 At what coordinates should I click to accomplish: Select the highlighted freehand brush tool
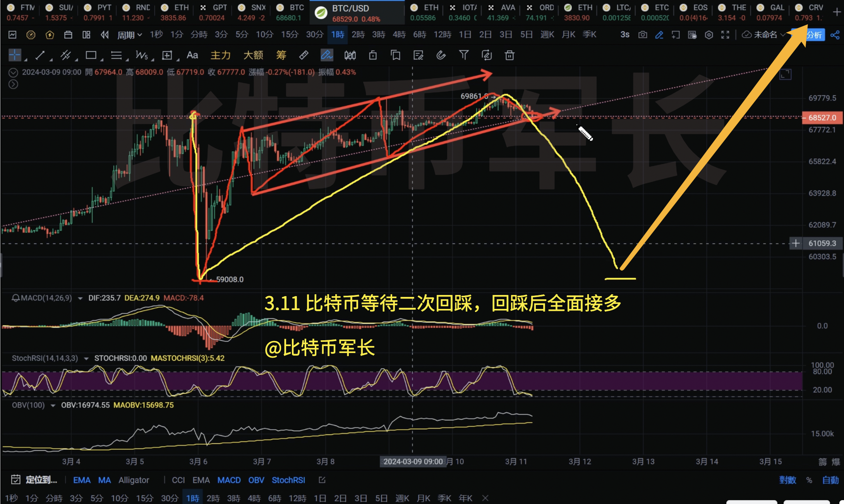coord(327,55)
